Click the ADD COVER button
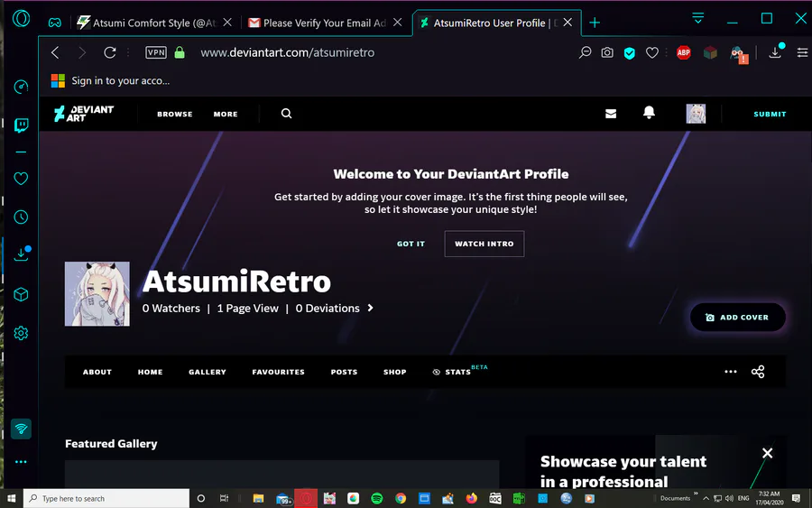The height and width of the screenshot is (508, 812). (x=738, y=318)
